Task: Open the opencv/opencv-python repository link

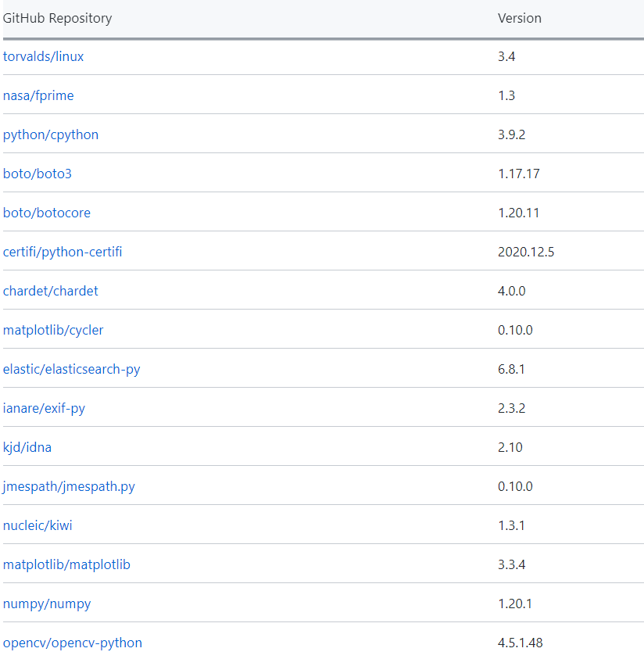Action: pos(73,643)
